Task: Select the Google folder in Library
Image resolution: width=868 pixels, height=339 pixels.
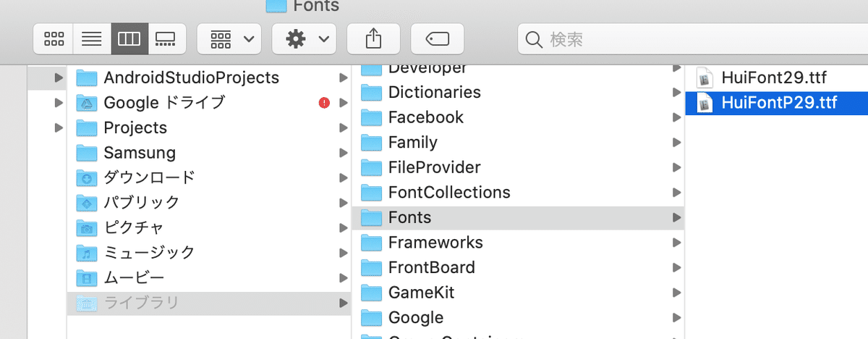Action: 518,317
